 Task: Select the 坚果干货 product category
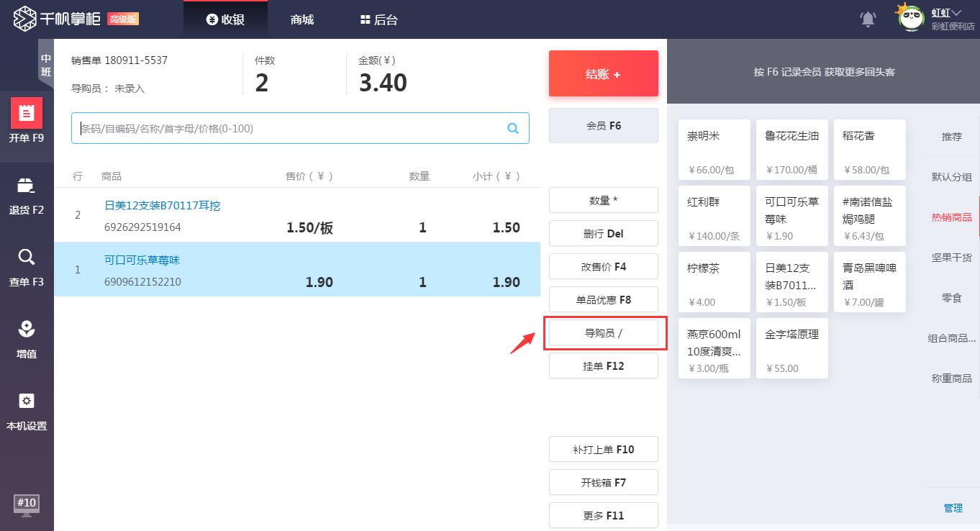click(951, 258)
